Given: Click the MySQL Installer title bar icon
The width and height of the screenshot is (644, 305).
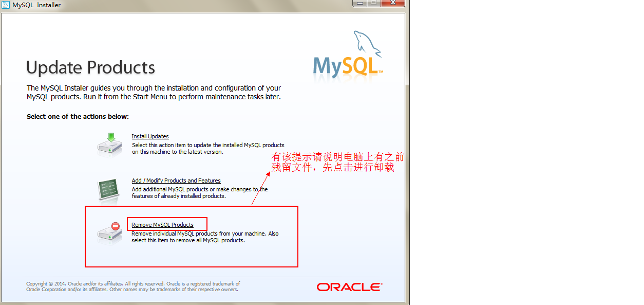Looking at the screenshot, I should pyautogui.click(x=6, y=5).
